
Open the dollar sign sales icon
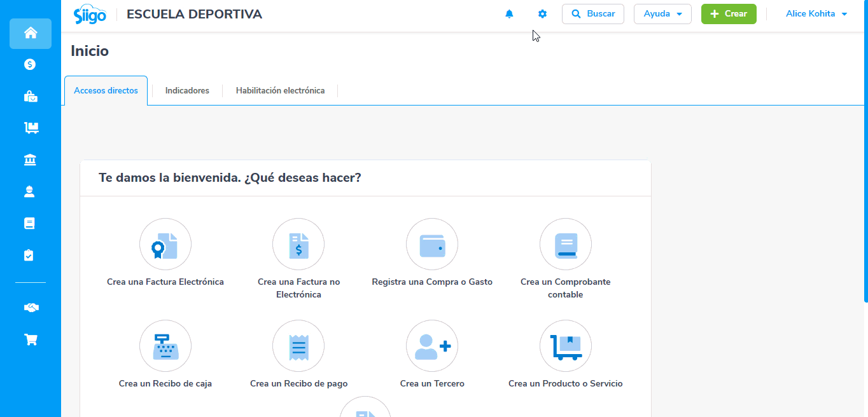(x=30, y=64)
